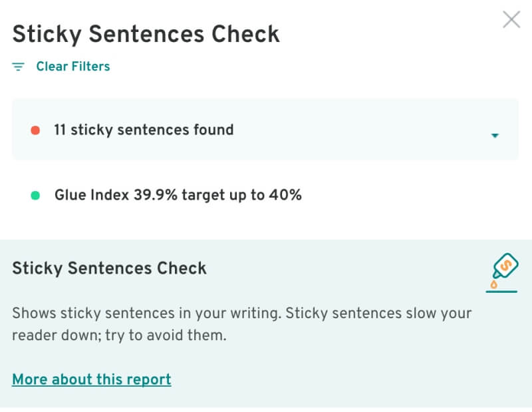The height and width of the screenshot is (412, 532).
Task: Click the Clear Filters link
Action: (73, 67)
